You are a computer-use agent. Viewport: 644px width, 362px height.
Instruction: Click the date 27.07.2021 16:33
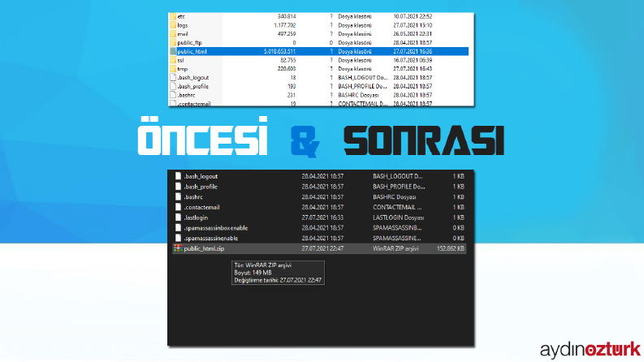click(322, 218)
